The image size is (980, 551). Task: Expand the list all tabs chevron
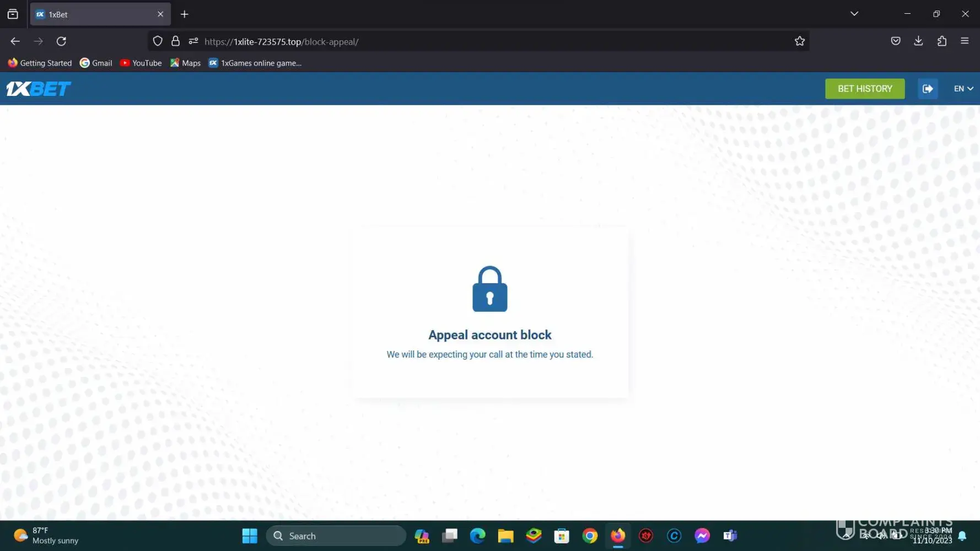click(x=854, y=14)
